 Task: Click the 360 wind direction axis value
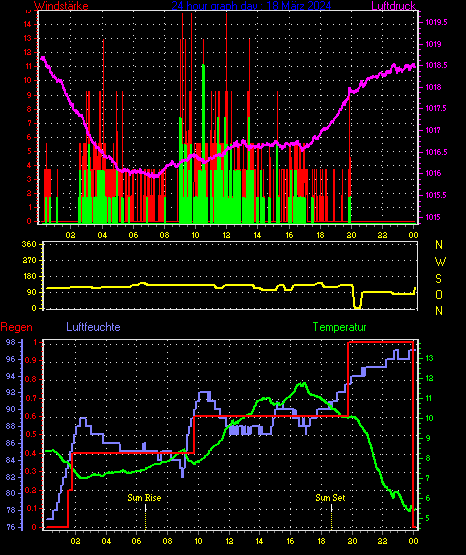click(29, 244)
